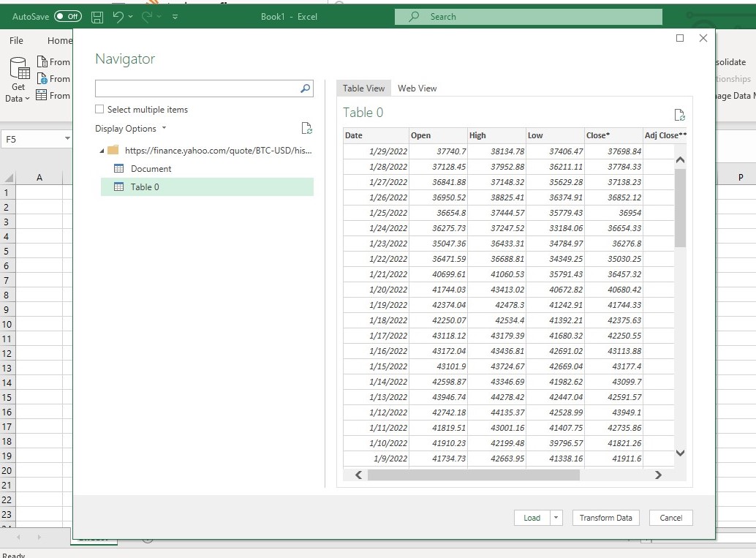Viewport: 756px width, 558px height.
Task: Click the Close* column header
Action: pyautogui.click(x=613, y=135)
